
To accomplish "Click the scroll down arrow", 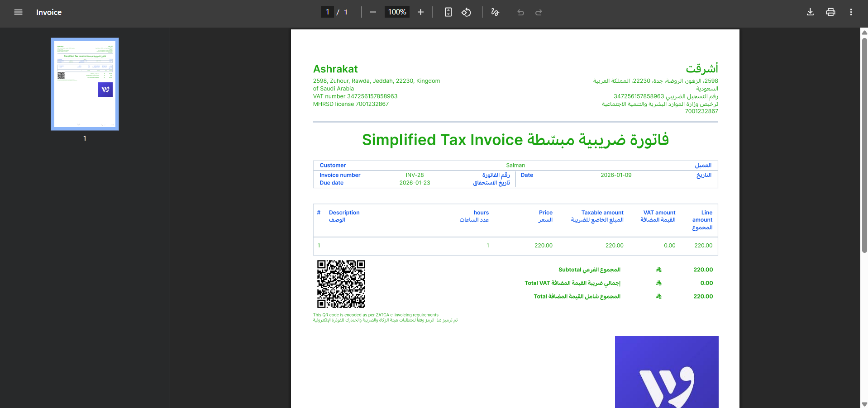I will pyautogui.click(x=864, y=404).
